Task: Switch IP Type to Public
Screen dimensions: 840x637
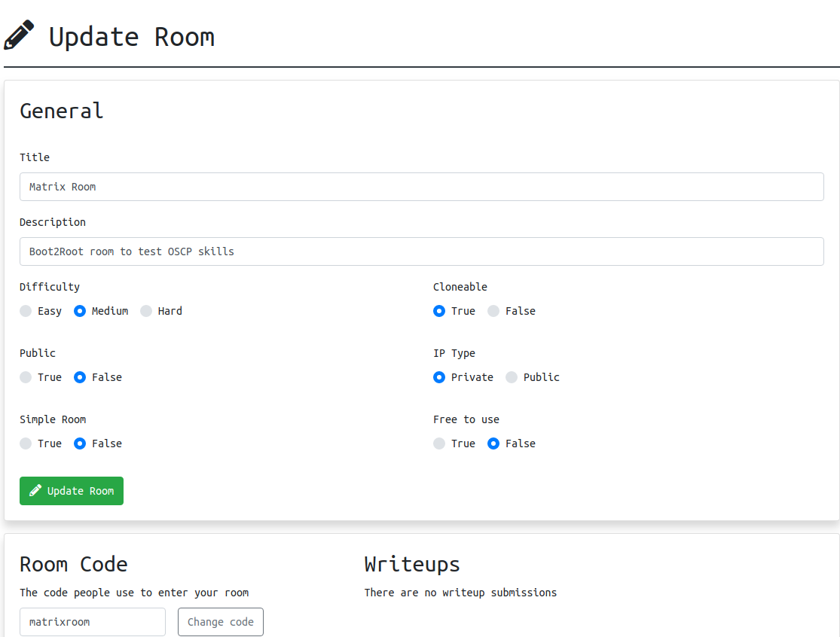Action: (512, 377)
